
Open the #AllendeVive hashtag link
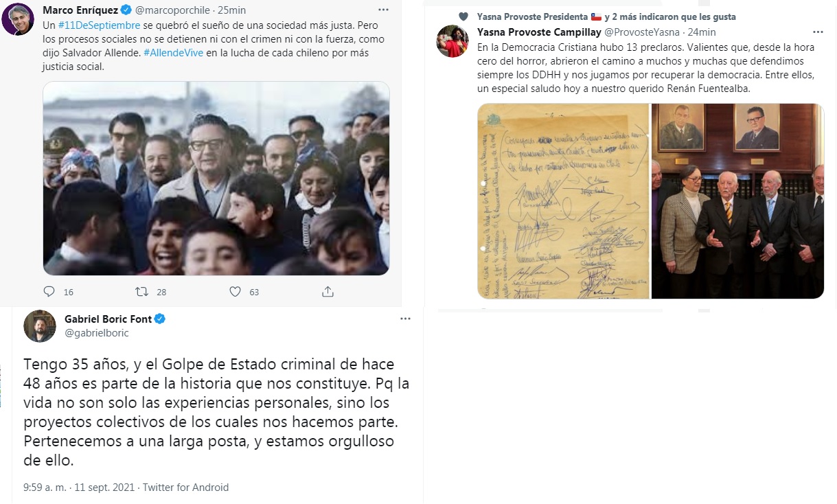[x=173, y=53]
